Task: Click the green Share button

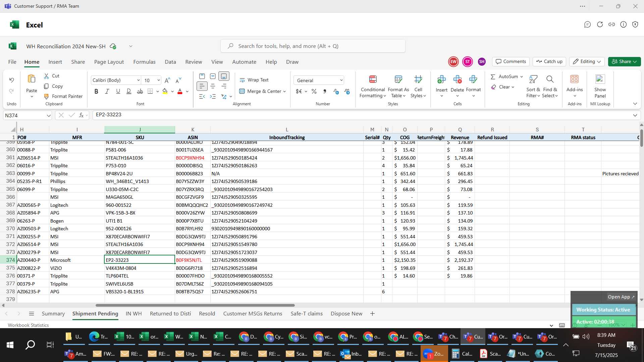Action: click(x=624, y=62)
